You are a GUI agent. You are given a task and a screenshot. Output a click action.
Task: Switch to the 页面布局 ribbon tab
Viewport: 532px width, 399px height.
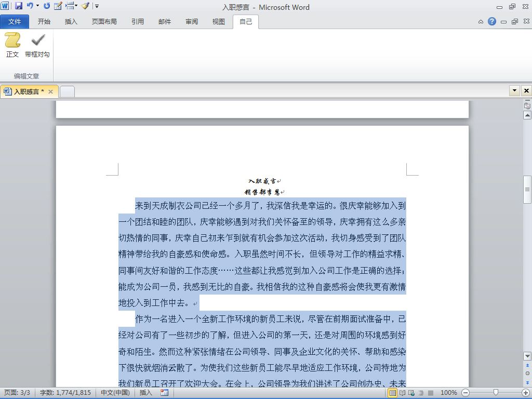tap(104, 22)
